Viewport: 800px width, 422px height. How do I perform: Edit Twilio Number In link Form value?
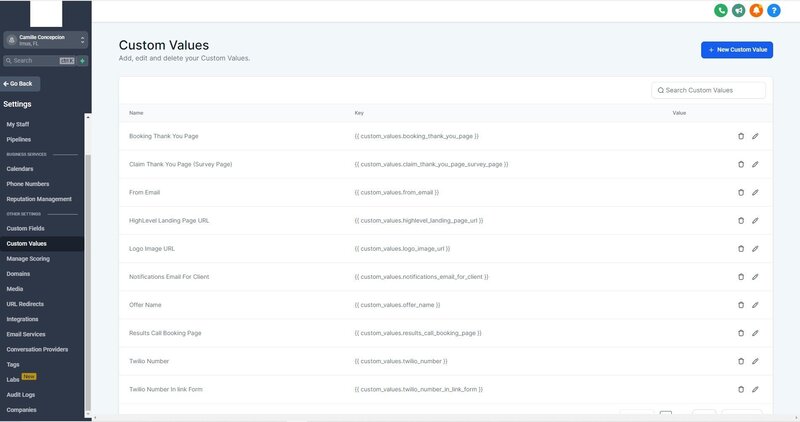pos(755,389)
